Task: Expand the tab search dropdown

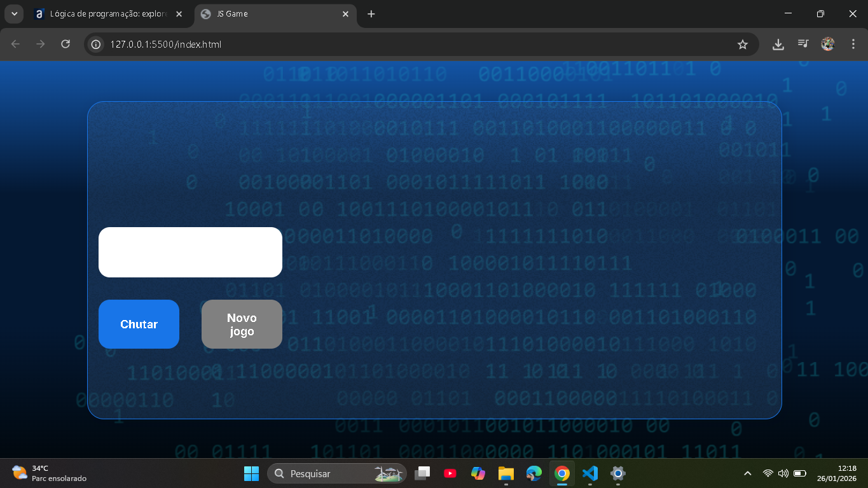Action: pyautogui.click(x=14, y=14)
